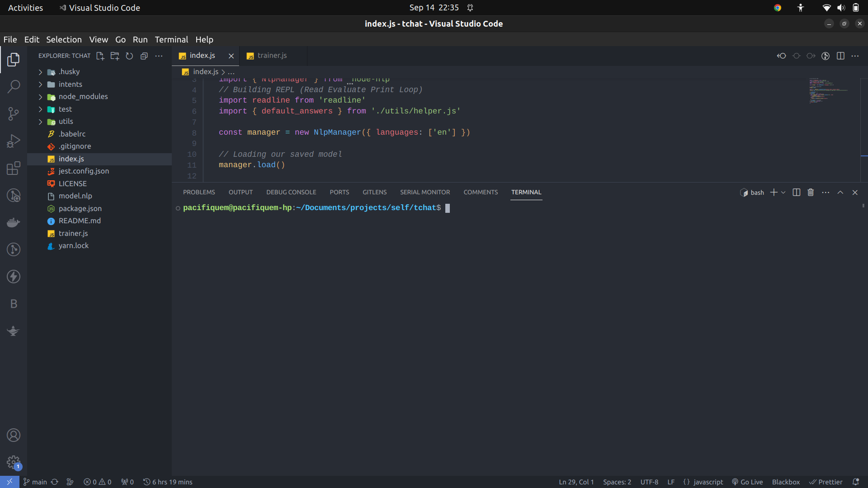Refresh the Explorer view
Image resolution: width=868 pixels, height=488 pixels.
[129, 56]
